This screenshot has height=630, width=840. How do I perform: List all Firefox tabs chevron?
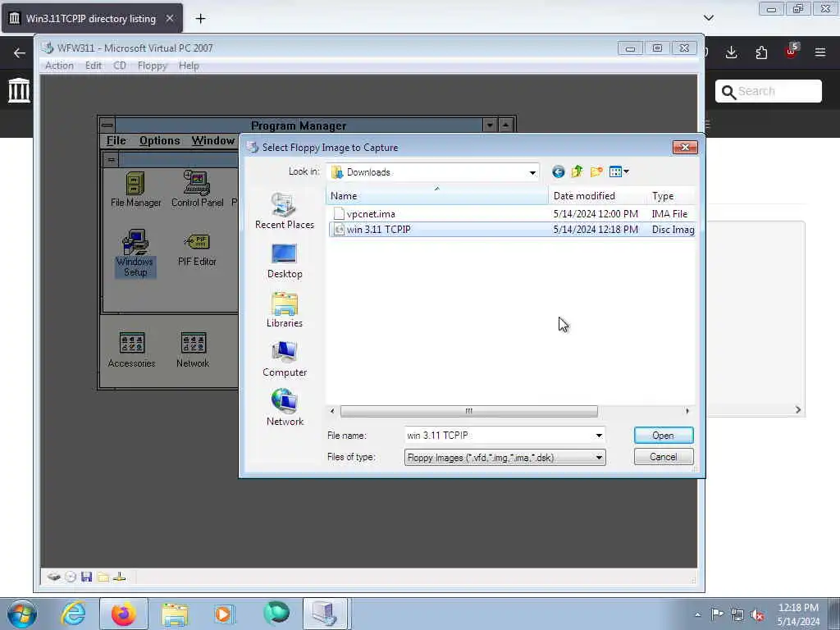click(x=708, y=18)
